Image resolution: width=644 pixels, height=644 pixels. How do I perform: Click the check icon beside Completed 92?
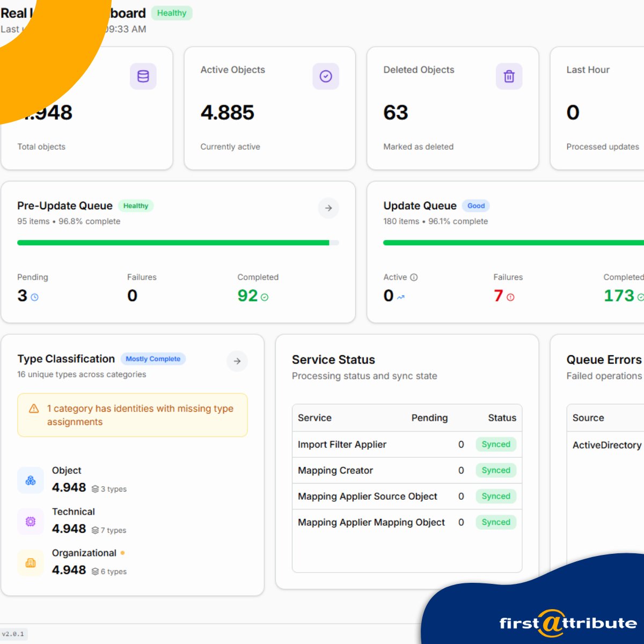[x=265, y=297]
